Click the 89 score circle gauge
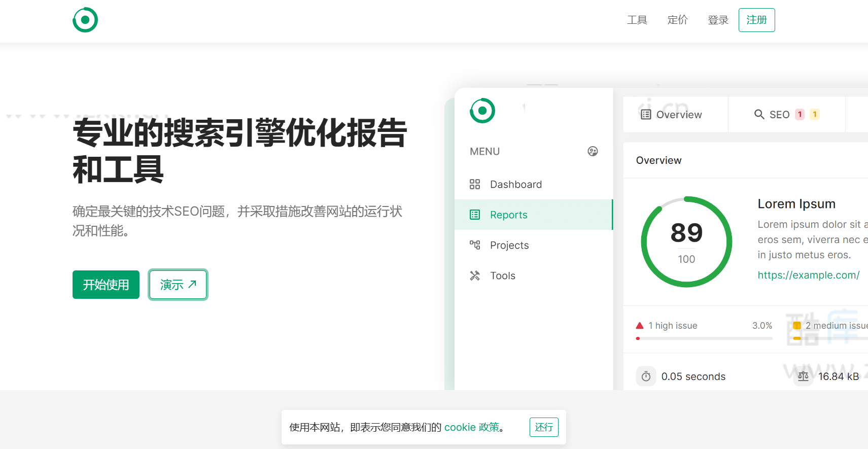The width and height of the screenshot is (868, 449). [686, 242]
